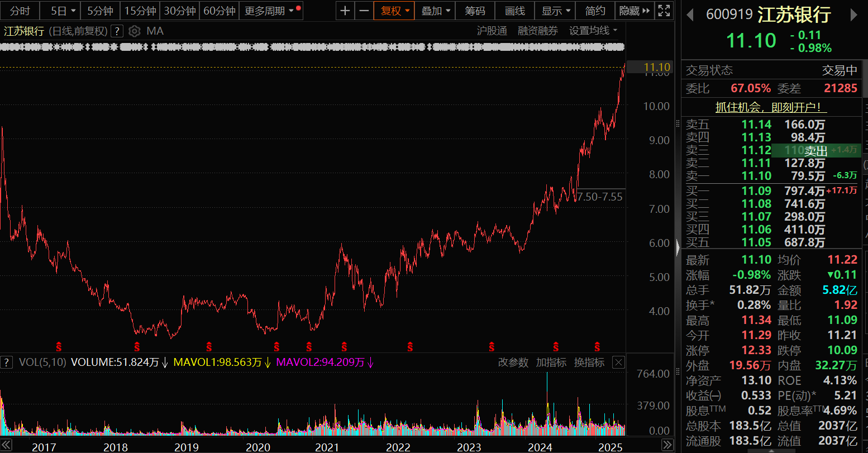Image resolution: width=868 pixels, height=453 pixels.
Task: Open the 设置均线 moving average dropdown
Action: pyautogui.click(x=593, y=31)
